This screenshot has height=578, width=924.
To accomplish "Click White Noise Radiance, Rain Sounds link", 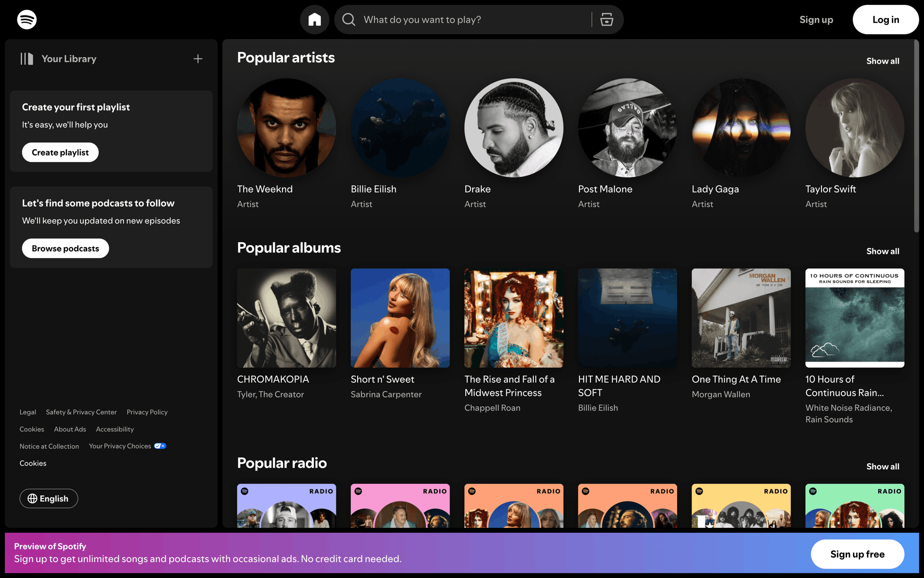I will pos(848,414).
